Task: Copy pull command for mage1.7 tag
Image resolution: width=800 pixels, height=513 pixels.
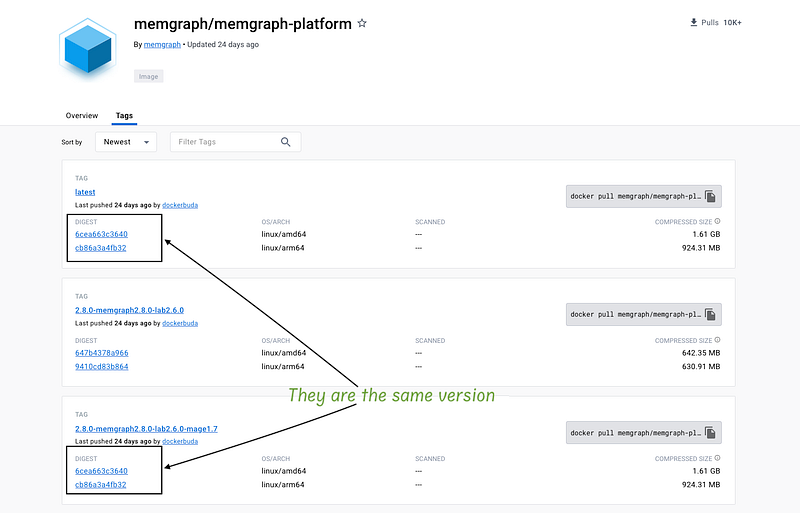Action: coord(710,433)
